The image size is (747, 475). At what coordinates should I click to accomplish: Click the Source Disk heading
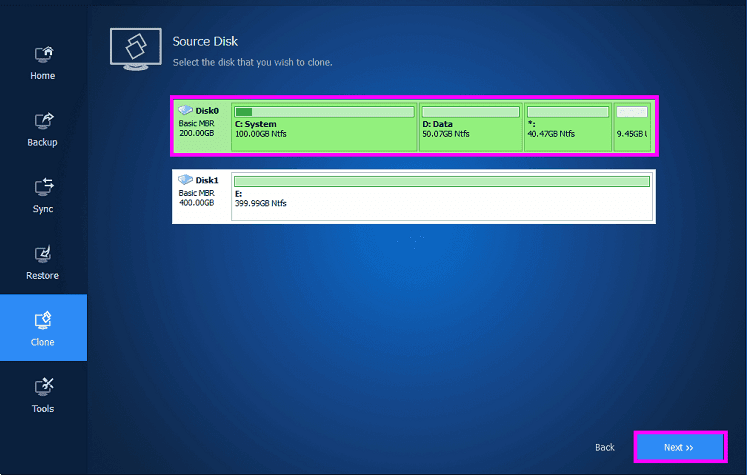205,41
